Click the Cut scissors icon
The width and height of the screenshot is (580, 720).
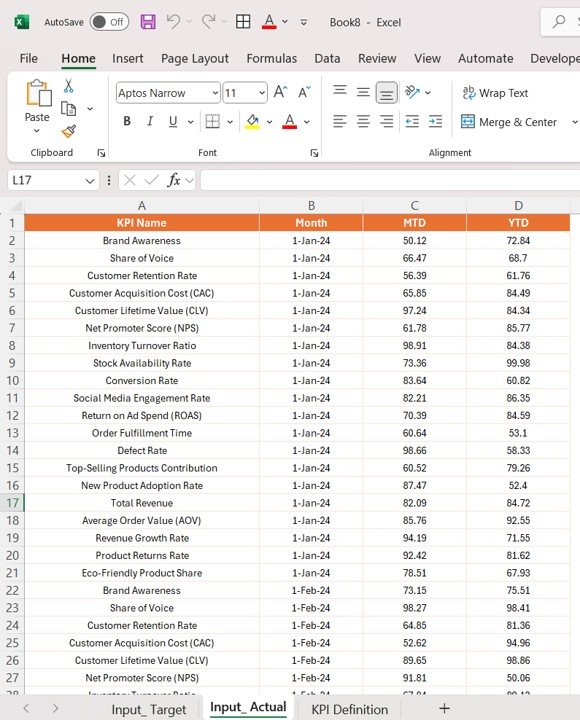click(68, 86)
